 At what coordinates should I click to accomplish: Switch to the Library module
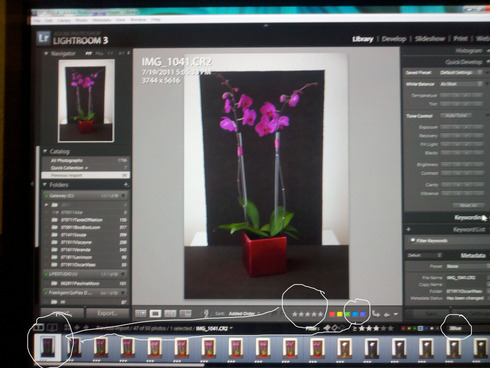click(363, 39)
